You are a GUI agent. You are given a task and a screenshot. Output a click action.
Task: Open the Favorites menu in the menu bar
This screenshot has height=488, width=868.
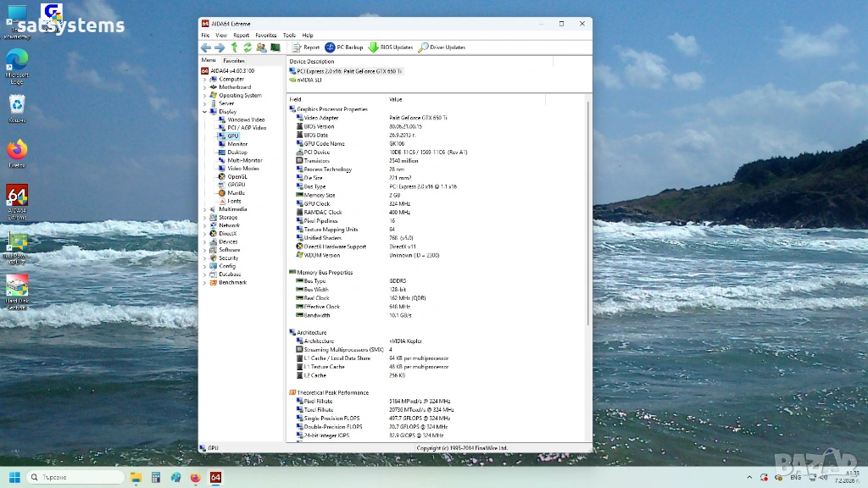pos(265,36)
